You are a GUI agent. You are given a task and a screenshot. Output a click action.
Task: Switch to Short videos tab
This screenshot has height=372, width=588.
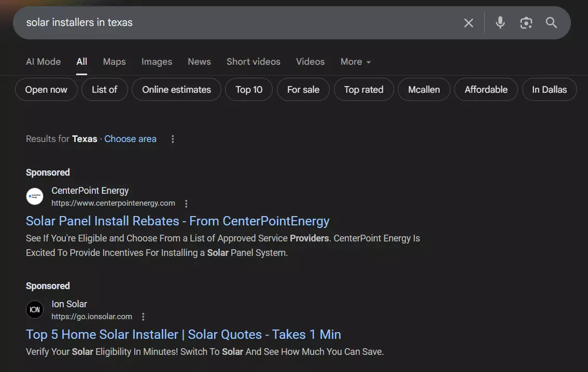pyautogui.click(x=254, y=62)
